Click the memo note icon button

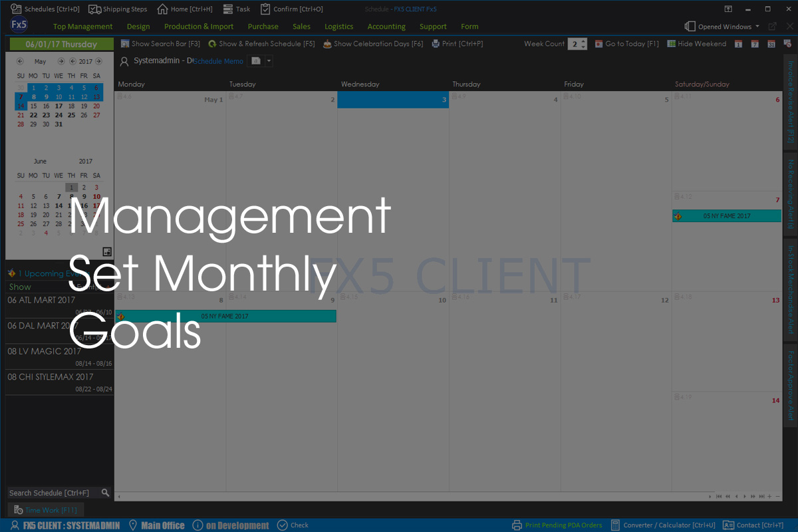256,61
